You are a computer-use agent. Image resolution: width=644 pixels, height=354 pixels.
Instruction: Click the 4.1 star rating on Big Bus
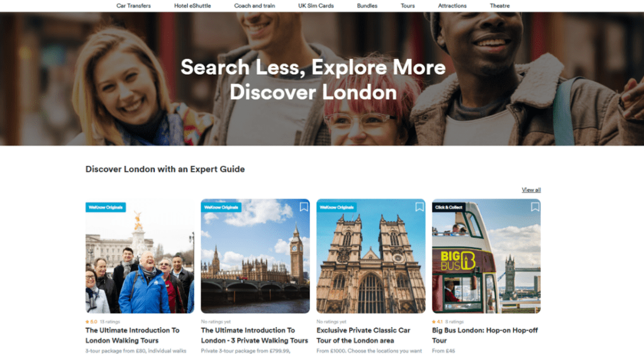[x=438, y=321]
